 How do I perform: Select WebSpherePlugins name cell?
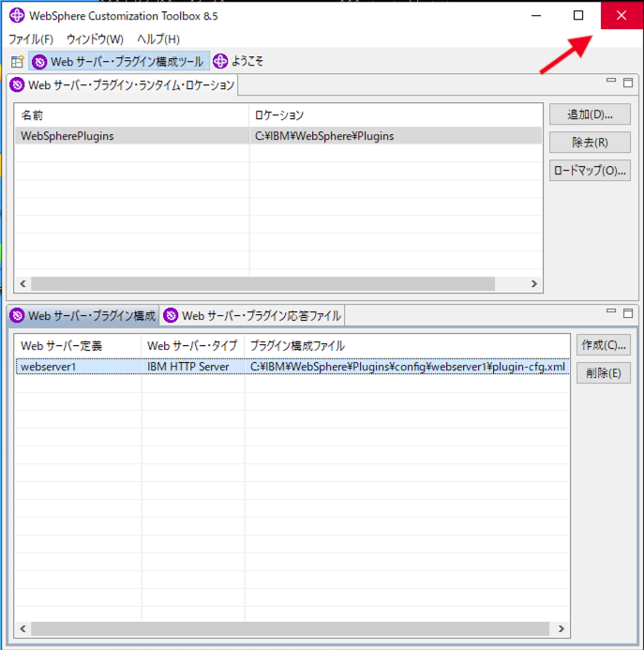[132, 136]
